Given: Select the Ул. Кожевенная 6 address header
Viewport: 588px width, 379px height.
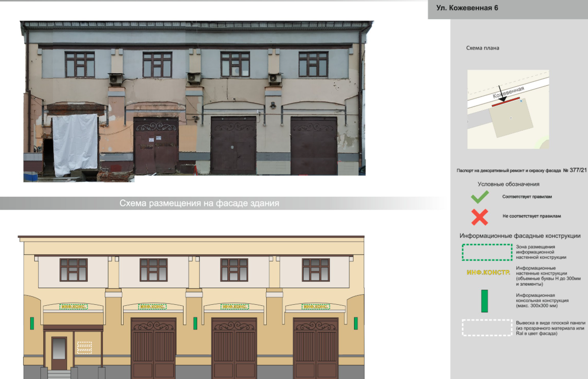Looking at the screenshot, I should coord(463,8).
